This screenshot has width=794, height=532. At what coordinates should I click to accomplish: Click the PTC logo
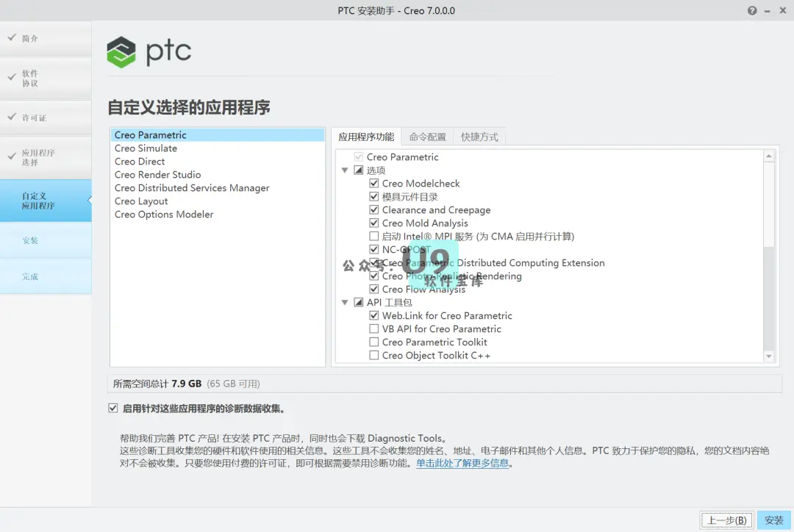(149, 52)
